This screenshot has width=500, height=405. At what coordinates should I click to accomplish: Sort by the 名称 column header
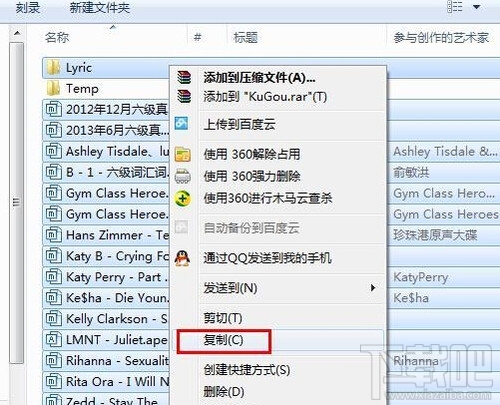pyautogui.click(x=57, y=37)
